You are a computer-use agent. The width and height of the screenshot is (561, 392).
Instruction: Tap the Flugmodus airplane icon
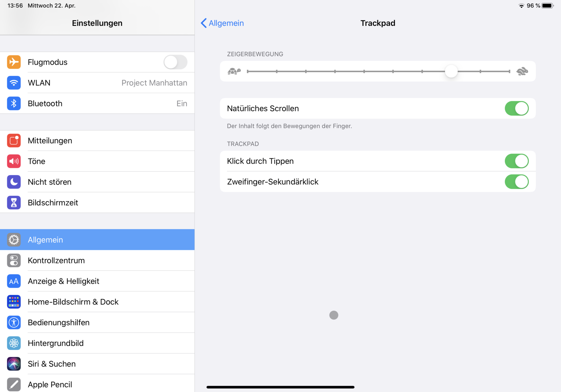(x=14, y=62)
